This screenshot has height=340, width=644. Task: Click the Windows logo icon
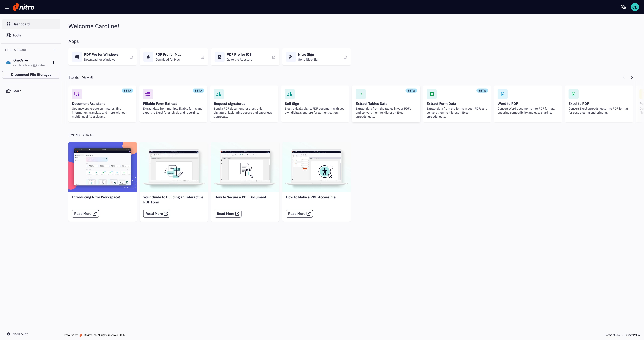(x=77, y=57)
